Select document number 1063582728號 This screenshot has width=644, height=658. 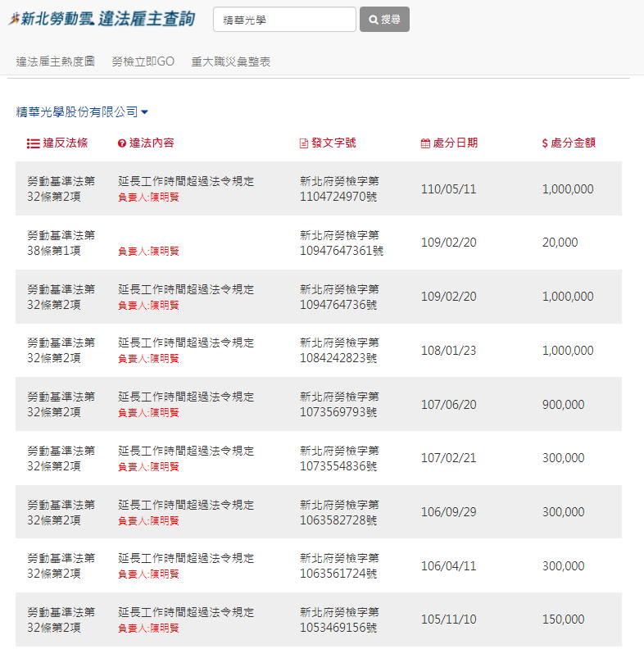pyautogui.click(x=338, y=520)
